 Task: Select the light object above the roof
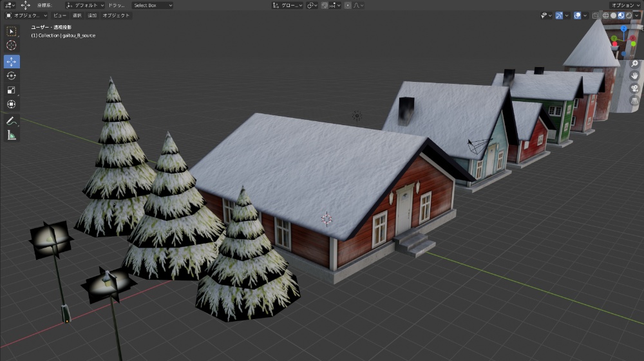pyautogui.click(x=357, y=116)
